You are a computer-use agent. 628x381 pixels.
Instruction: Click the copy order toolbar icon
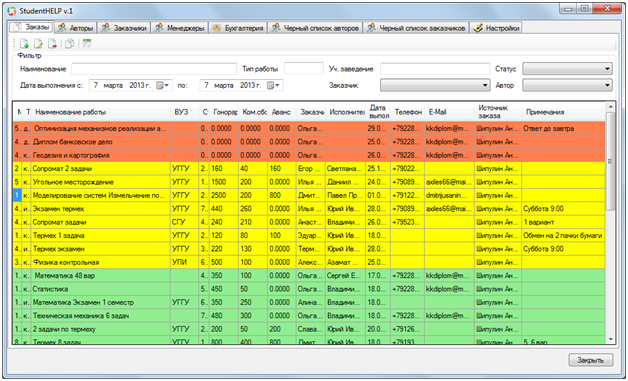click(69, 43)
